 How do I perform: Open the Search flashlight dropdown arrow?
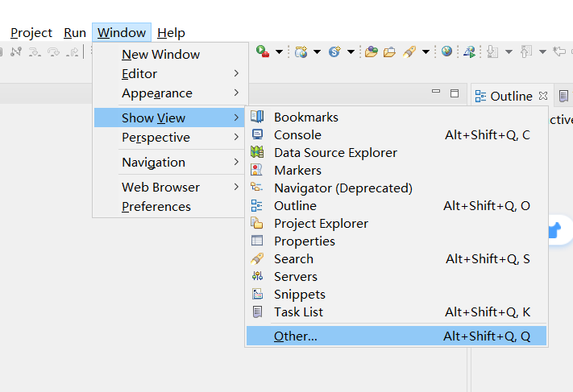[x=426, y=52]
